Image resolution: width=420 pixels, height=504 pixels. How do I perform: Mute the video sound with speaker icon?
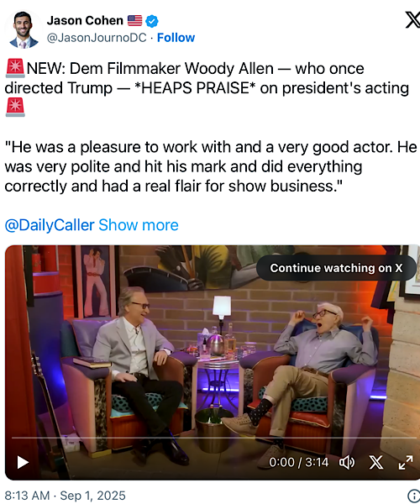click(x=347, y=463)
